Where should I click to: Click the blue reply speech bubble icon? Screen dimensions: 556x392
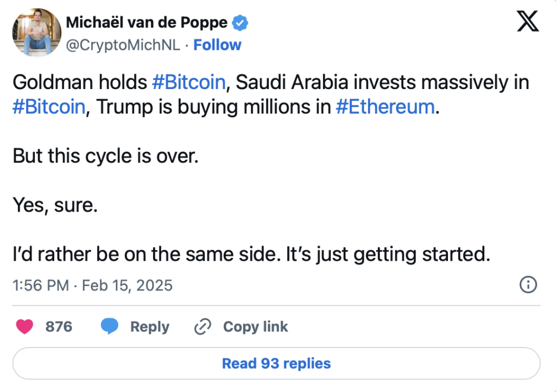[x=110, y=326]
